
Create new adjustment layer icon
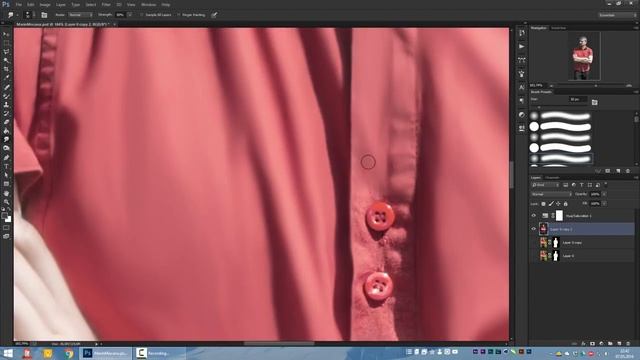pyautogui.click(x=601, y=344)
